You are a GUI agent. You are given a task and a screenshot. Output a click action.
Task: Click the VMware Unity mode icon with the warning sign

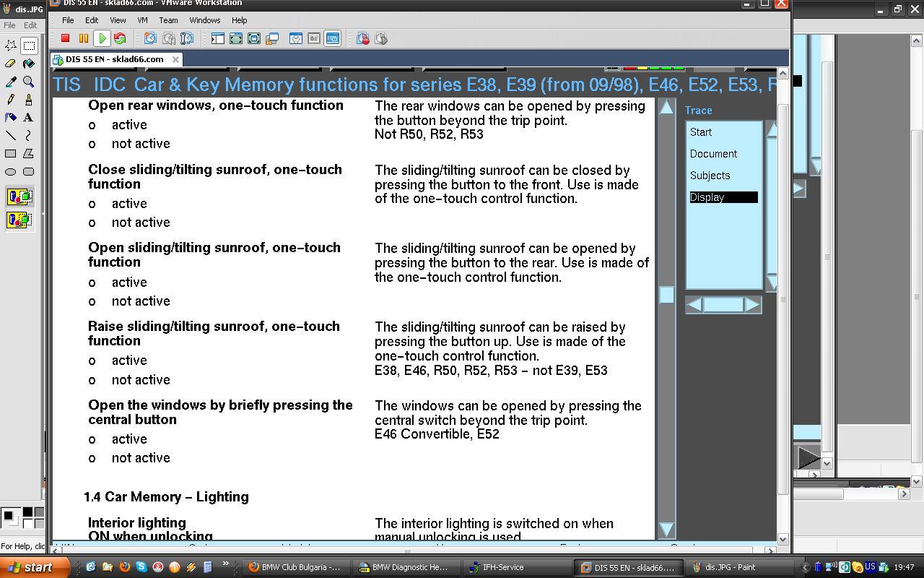click(272, 38)
